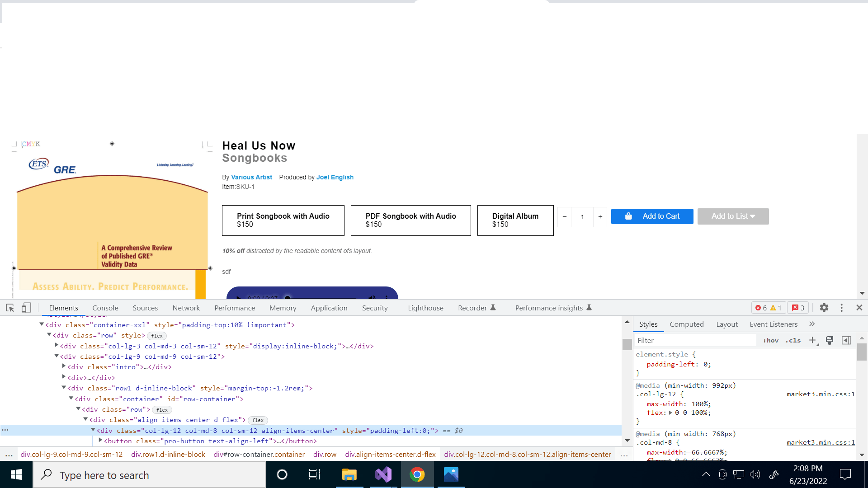Open the three-dot DevTools menu
Screen dimensions: 868x488
[x=841, y=308]
